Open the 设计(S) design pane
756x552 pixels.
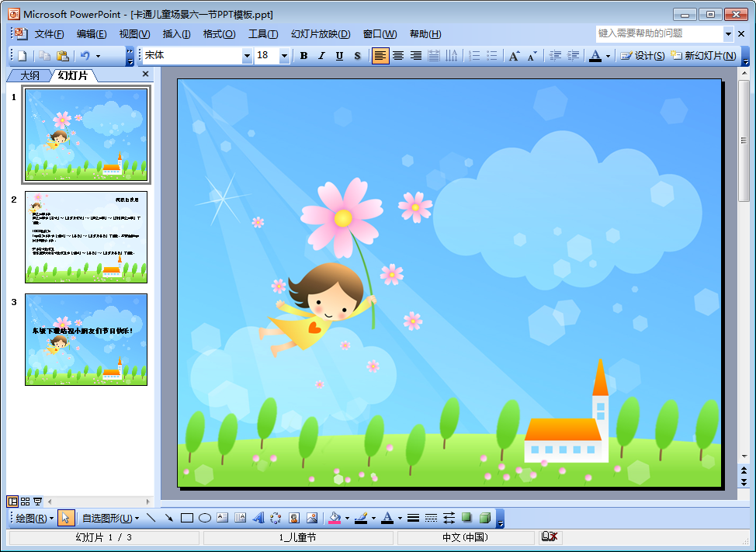coord(642,56)
